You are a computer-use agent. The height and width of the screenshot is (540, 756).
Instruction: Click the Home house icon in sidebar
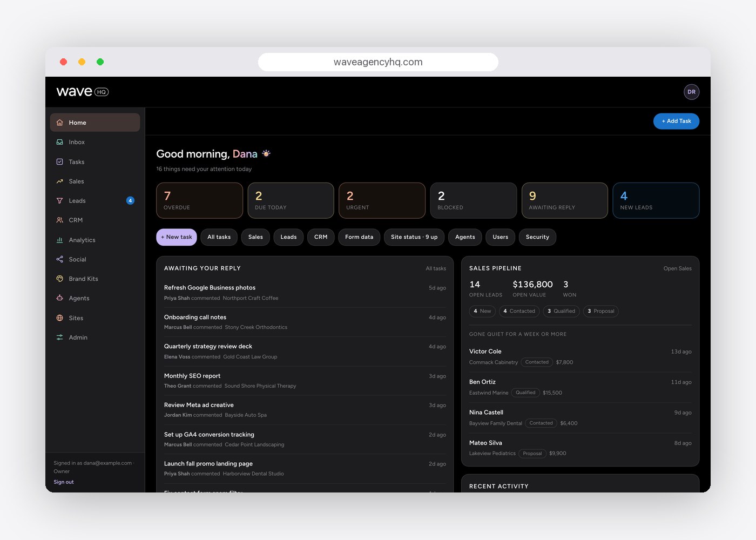[x=60, y=123]
